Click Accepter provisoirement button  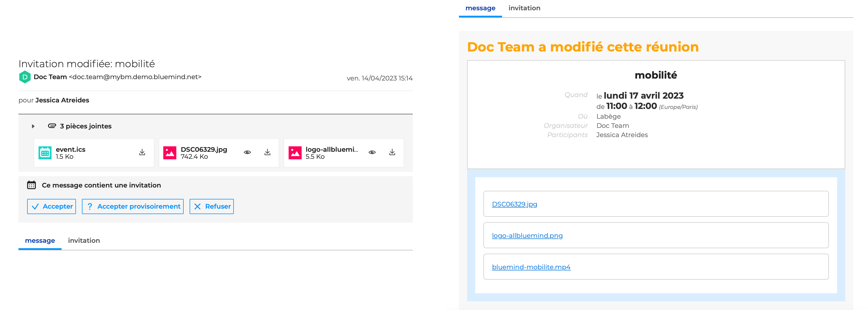tap(133, 206)
